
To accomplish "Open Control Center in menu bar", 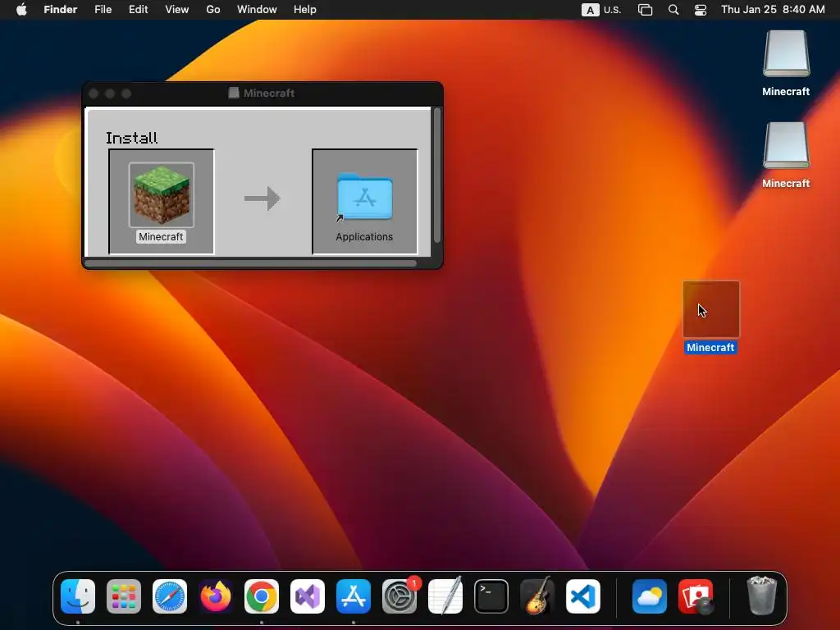I will (701, 10).
